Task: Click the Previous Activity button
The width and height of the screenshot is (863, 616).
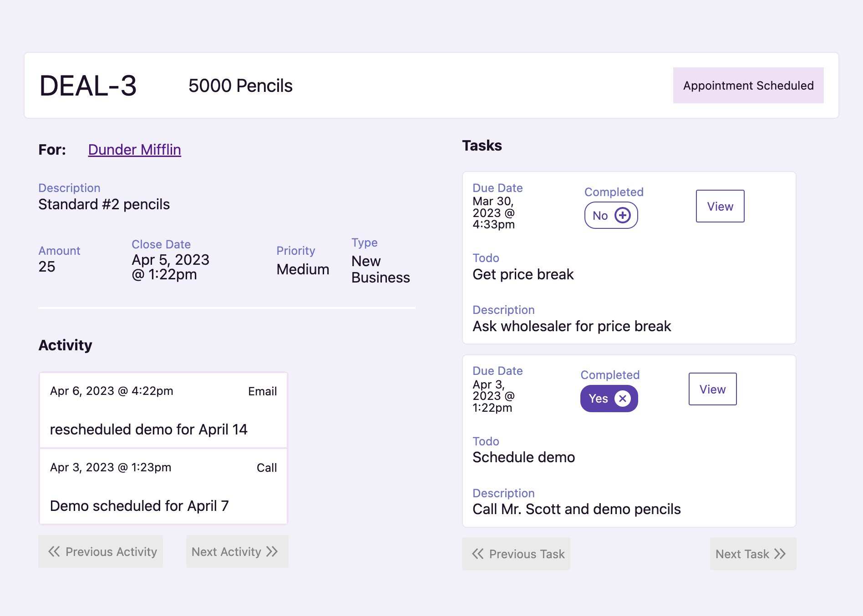Action: click(100, 551)
